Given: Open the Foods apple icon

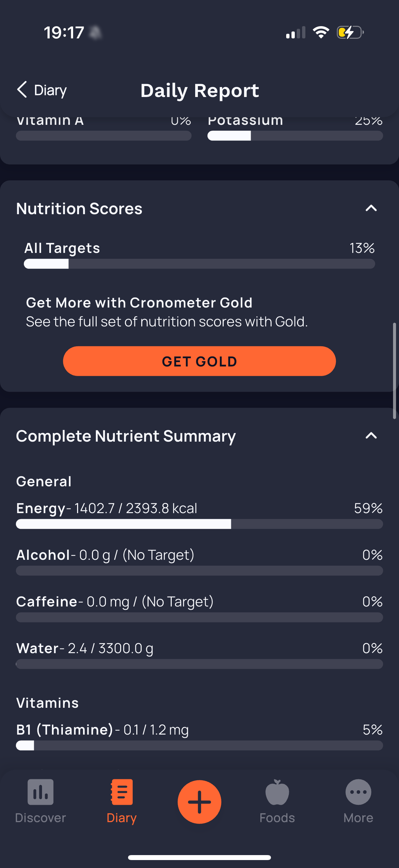Looking at the screenshot, I should click(x=277, y=792).
